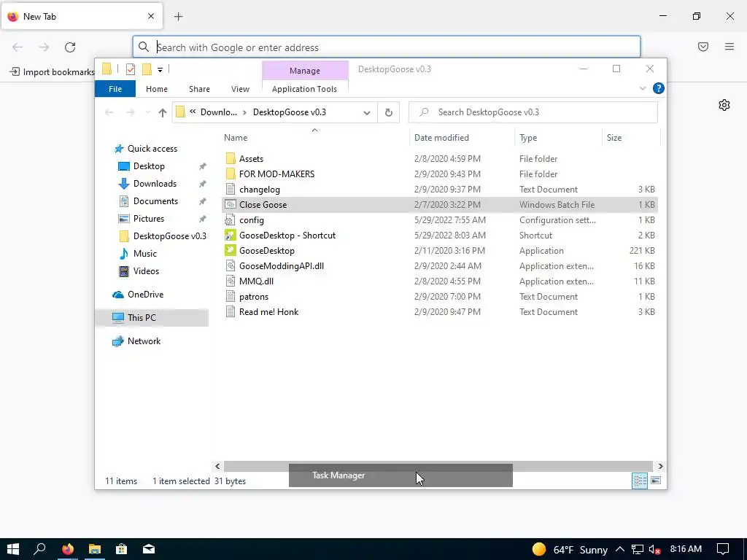Expand the address bar history dropdown

tap(367, 113)
